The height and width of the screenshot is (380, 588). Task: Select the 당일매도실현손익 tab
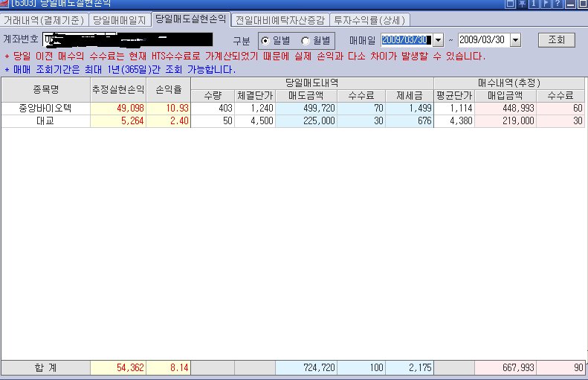(191, 19)
